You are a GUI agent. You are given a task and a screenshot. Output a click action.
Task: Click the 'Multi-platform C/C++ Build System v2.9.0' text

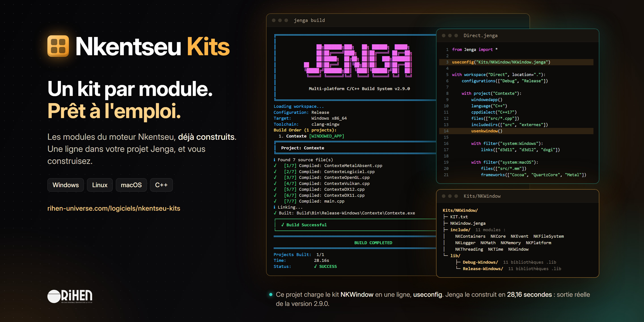[x=359, y=89]
